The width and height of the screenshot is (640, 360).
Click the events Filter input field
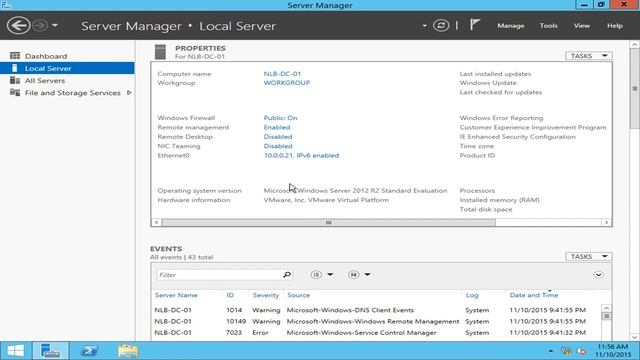click(220, 275)
